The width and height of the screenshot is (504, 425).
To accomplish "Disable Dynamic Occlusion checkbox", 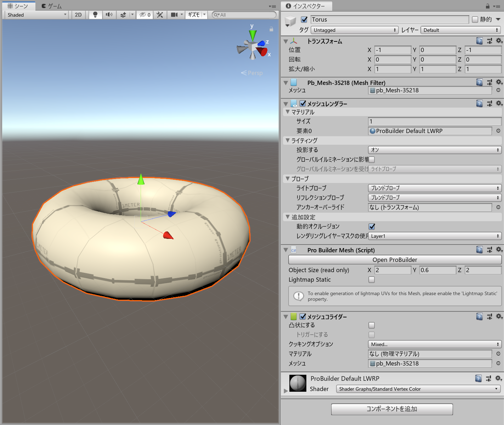I will (x=372, y=226).
